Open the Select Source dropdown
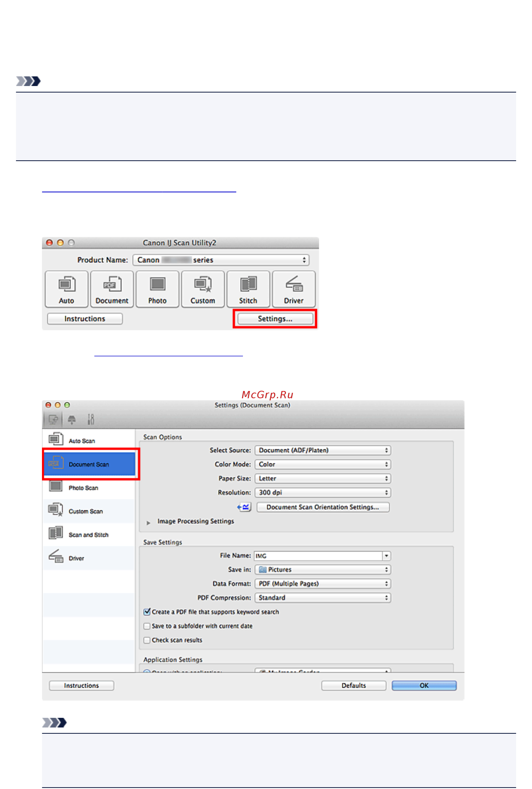This screenshot has width=532, height=789. click(323, 450)
